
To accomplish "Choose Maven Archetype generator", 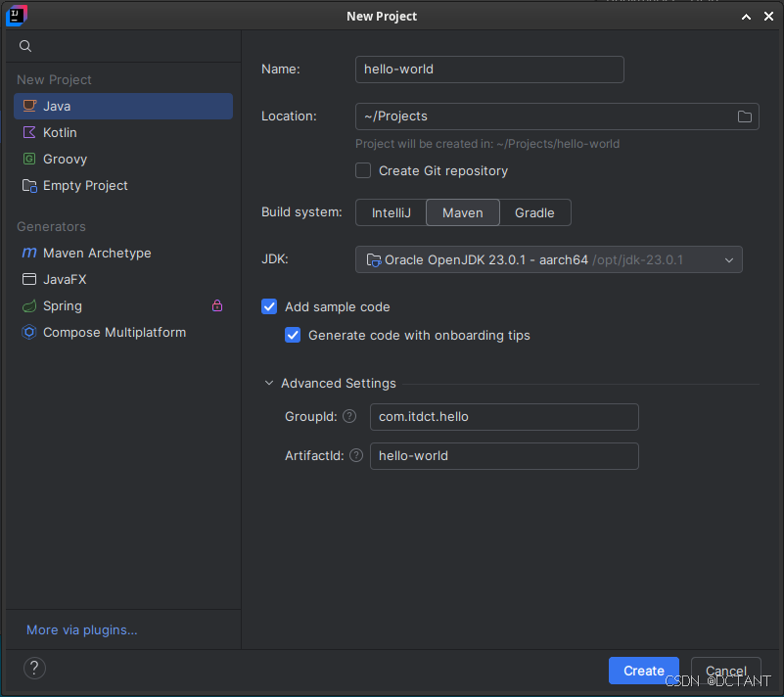I will 123,253.
